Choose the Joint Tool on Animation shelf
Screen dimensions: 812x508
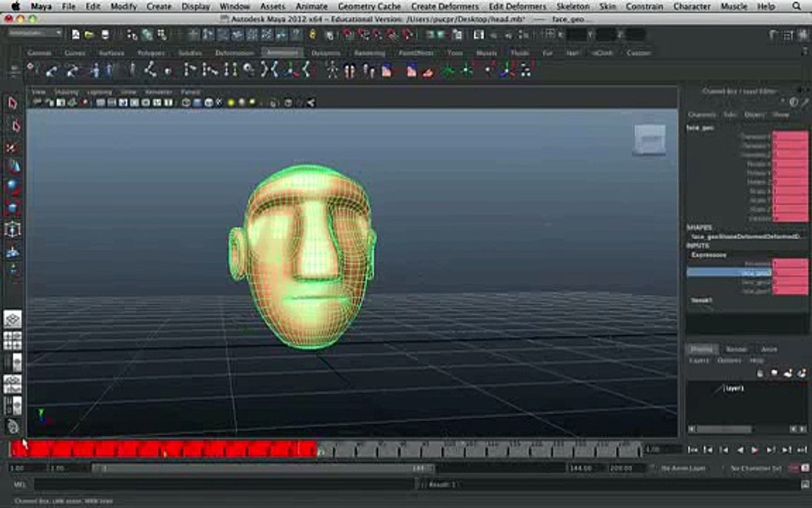(x=150, y=69)
